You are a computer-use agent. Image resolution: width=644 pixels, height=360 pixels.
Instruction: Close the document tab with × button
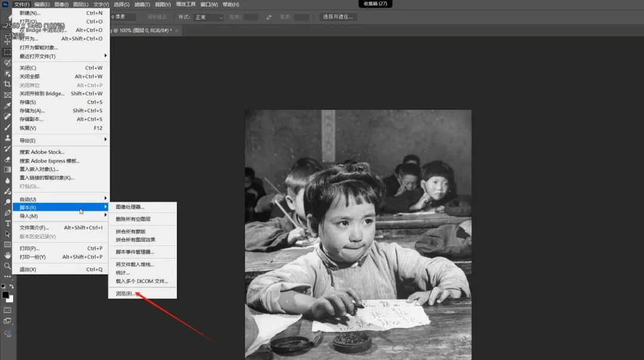tap(177, 30)
